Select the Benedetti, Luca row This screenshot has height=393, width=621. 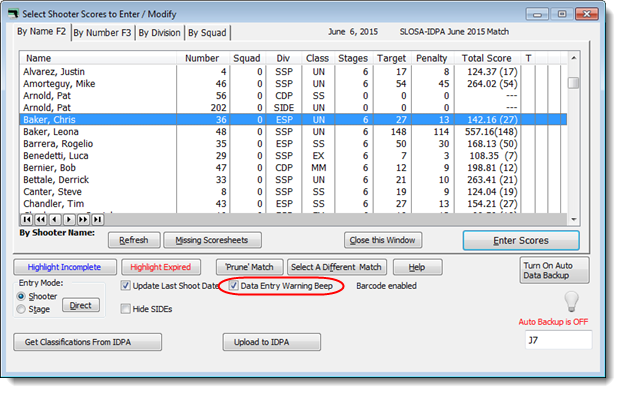coord(293,156)
